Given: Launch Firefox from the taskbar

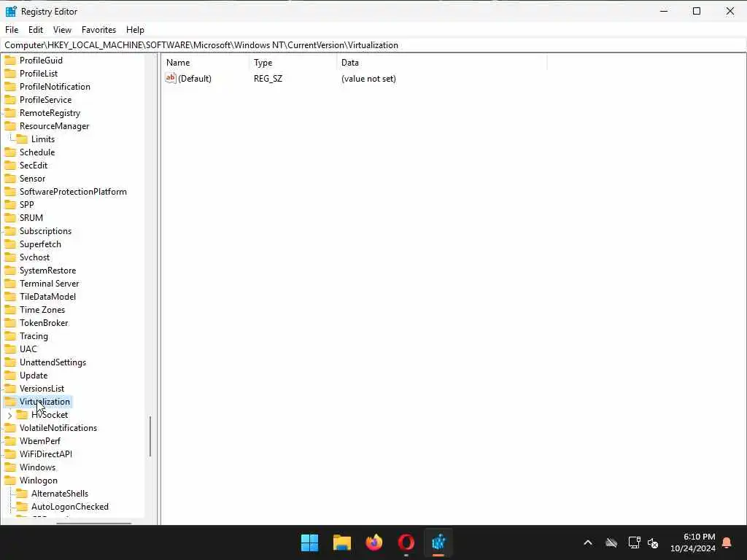Looking at the screenshot, I should pos(374,542).
